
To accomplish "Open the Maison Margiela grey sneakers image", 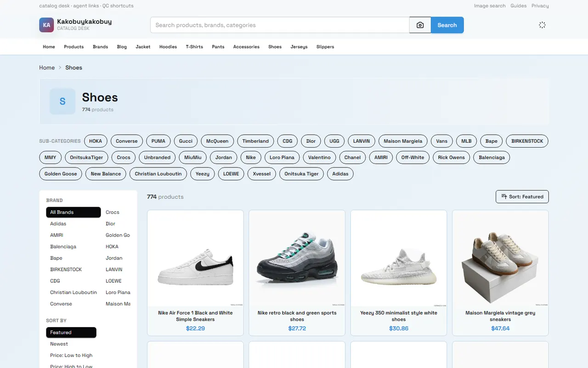I will [x=500, y=259].
